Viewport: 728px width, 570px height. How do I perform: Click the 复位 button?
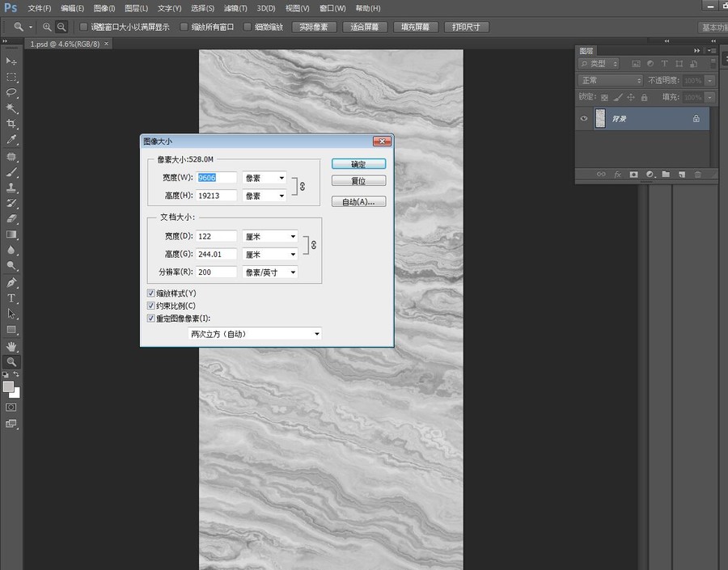point(358,180)
